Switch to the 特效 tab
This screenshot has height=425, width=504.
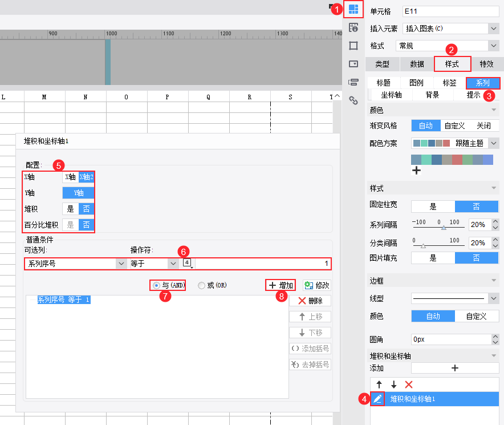pos(486,64)
